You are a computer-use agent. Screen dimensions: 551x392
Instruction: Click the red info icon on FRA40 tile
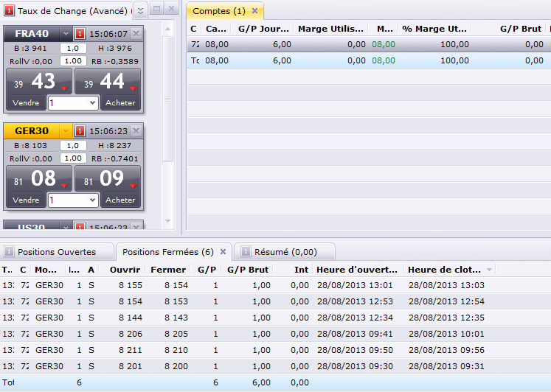[x=80, y=34]
